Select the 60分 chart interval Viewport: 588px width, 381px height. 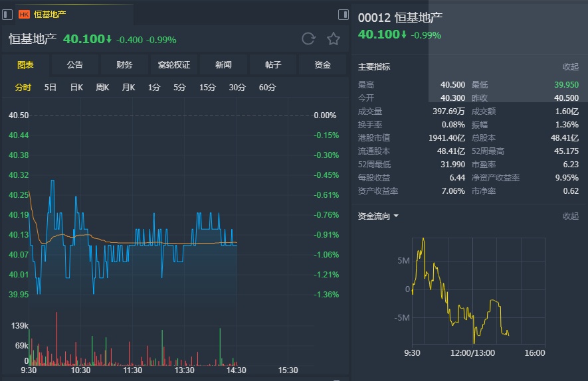(267, 88)
